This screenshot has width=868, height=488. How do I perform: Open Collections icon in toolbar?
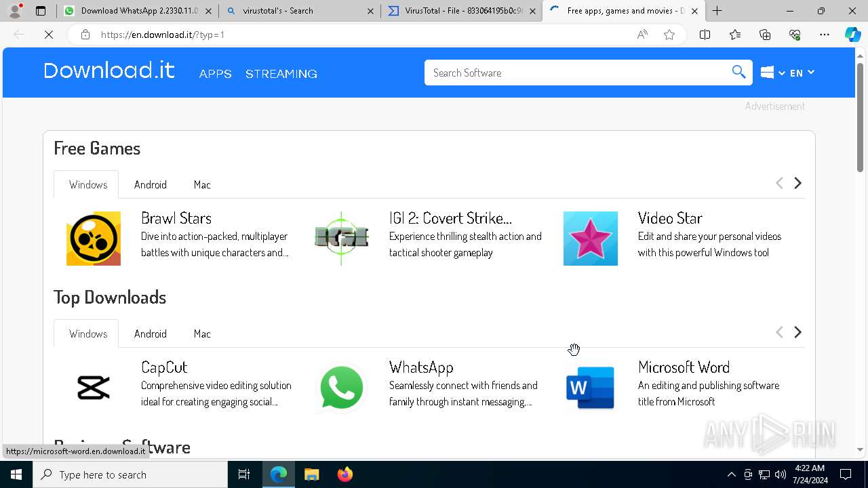(x=765, y=35)
